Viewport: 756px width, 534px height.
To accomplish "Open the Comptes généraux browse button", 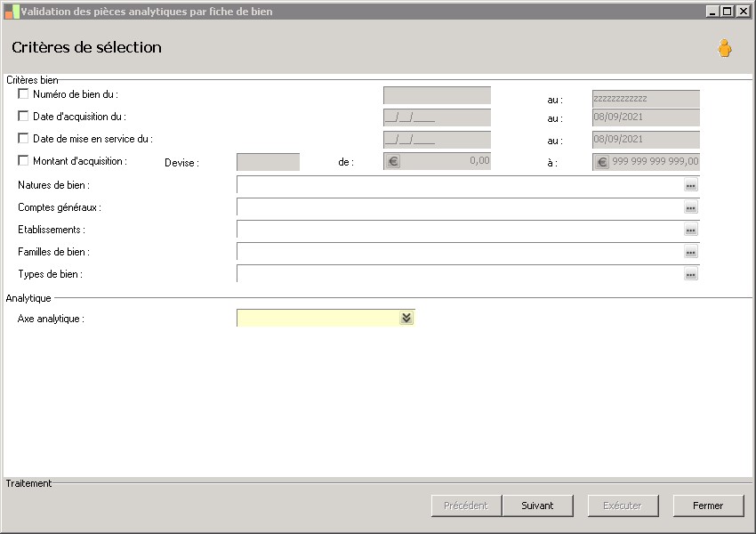I will [x=690, y=207].
